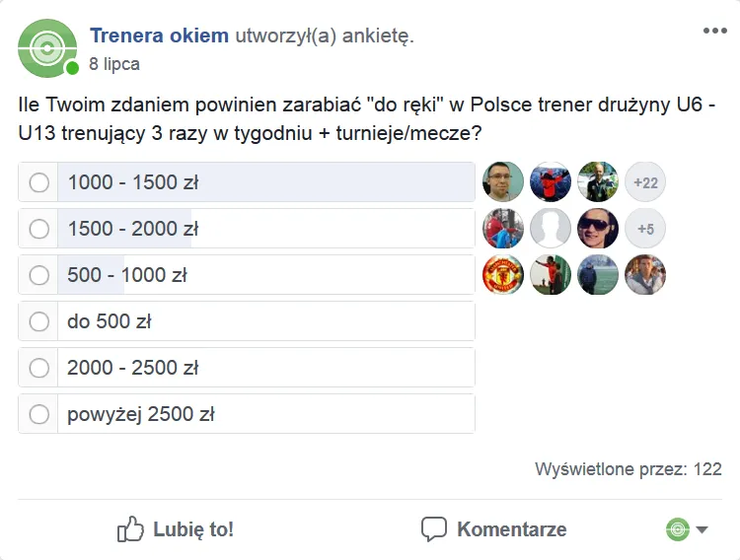740x560 pixels.
Task: Click first voter avatar on 1000 - 1500 zł row
Action: click(x=503, y=182)
